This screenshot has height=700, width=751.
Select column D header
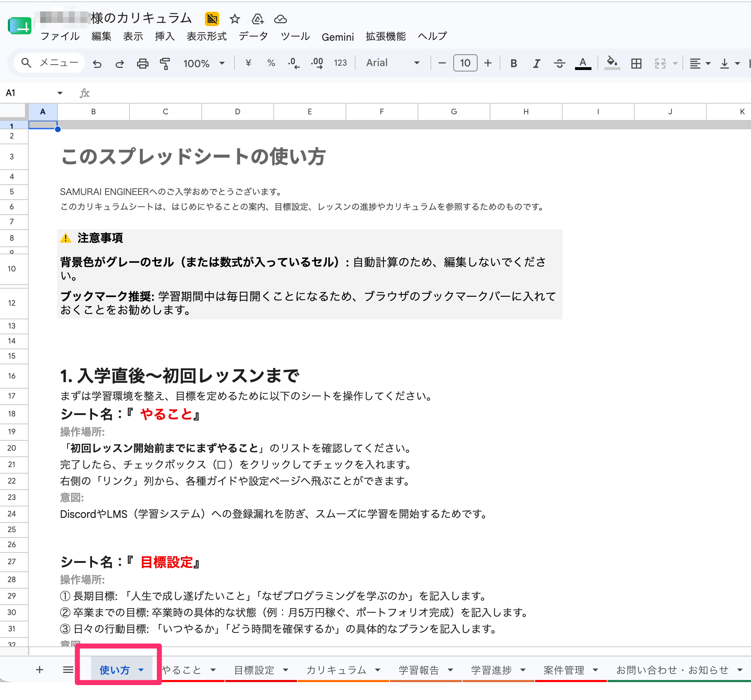tap(238, 111)
